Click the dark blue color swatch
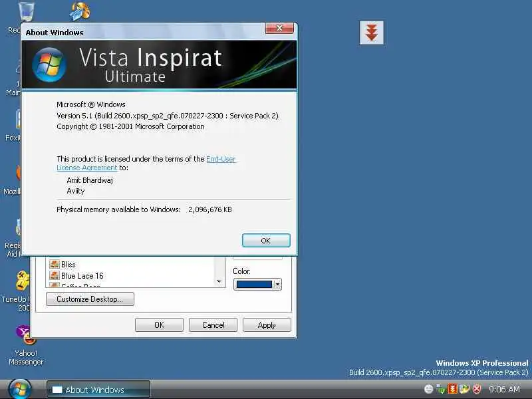Image resolution: width=532 pixels, height=399 pixels. 254,285
